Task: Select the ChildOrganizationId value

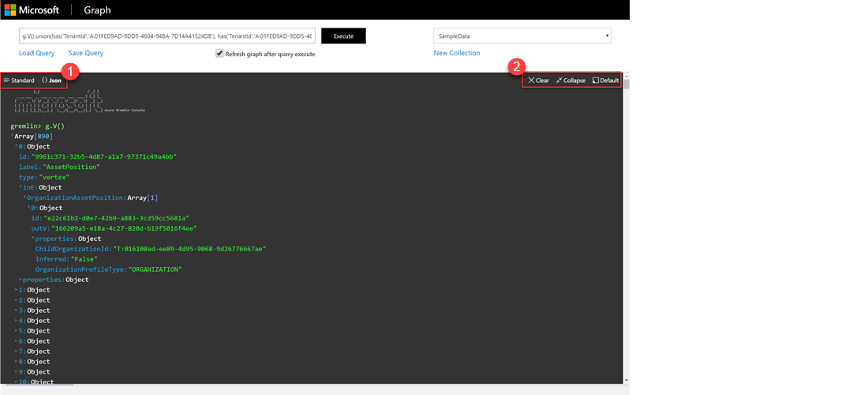Action: (x=189, y=250)
